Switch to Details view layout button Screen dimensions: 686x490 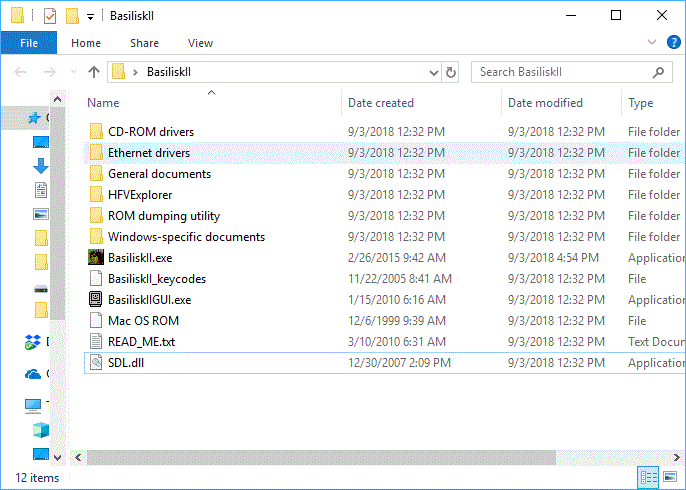point(649,477)
